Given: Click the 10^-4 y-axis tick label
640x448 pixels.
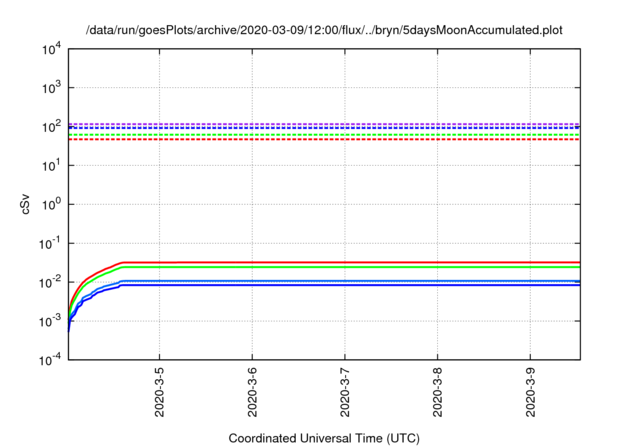Looking at the screenshot, I should 50,360.
